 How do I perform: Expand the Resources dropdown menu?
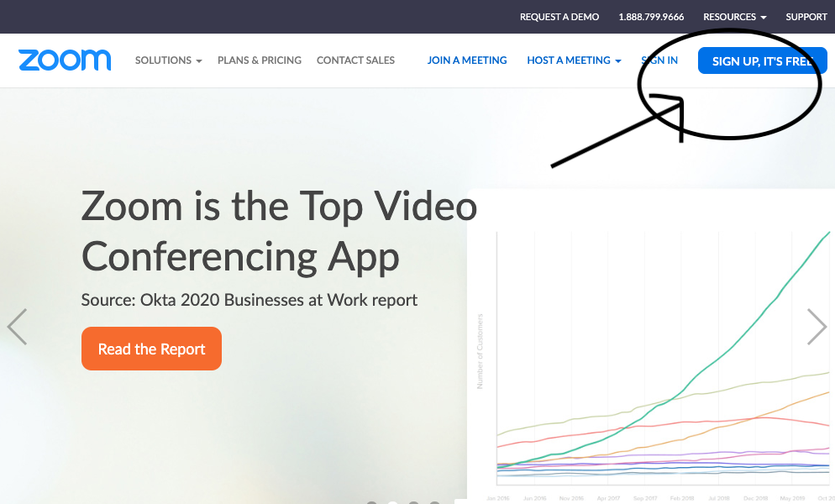734,17
